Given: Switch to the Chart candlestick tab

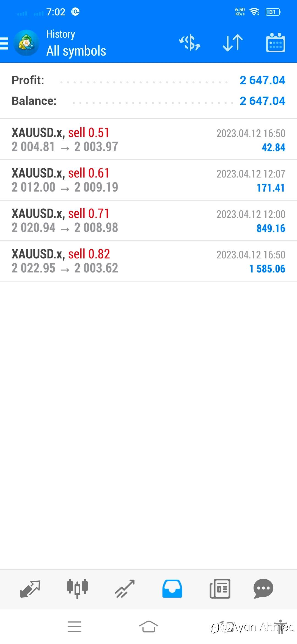Looking at the screenshot, I should (x=77, y=589).
